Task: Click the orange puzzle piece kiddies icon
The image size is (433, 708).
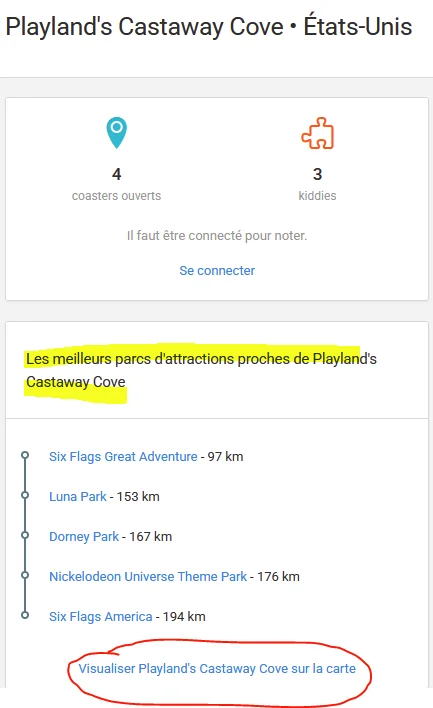Action: coord(317,133)
